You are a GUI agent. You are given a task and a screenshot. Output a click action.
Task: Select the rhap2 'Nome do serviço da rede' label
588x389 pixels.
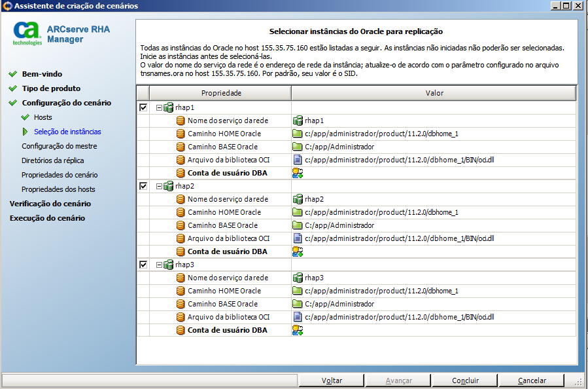(228, 199)
